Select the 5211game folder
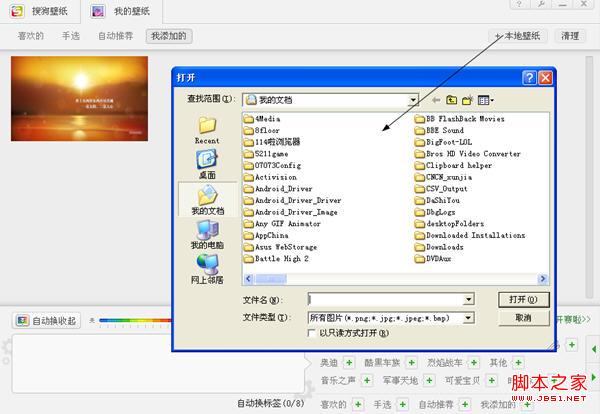 coord(266,154)
